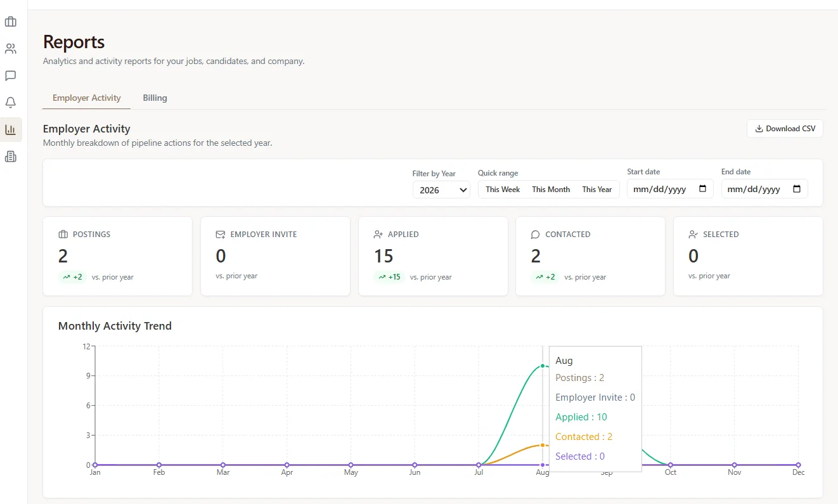The width and height of the screenshot is (838, 504).
Task: Select the This Year quick range
Action: pyautogui.click(x=597, y=190)
